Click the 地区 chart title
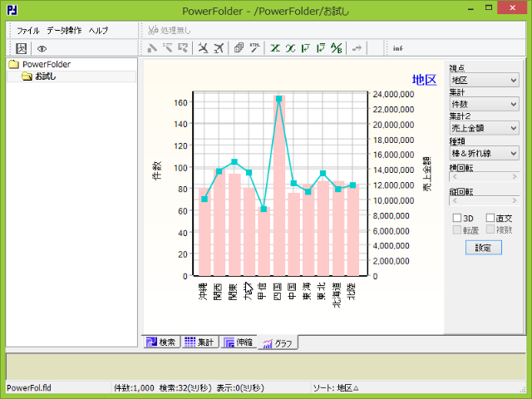 click(x=424, y=80)
